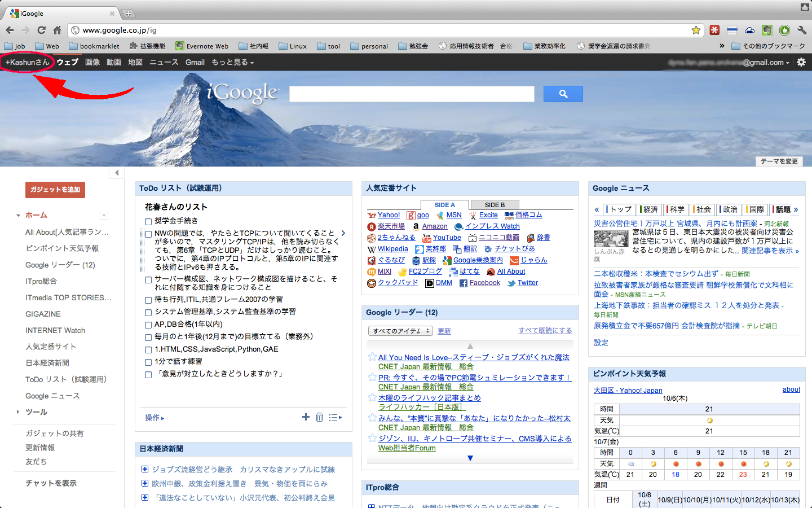
Task: Expand the 欧州中銀、政策金利据え置き article
Action: (145, 483)
